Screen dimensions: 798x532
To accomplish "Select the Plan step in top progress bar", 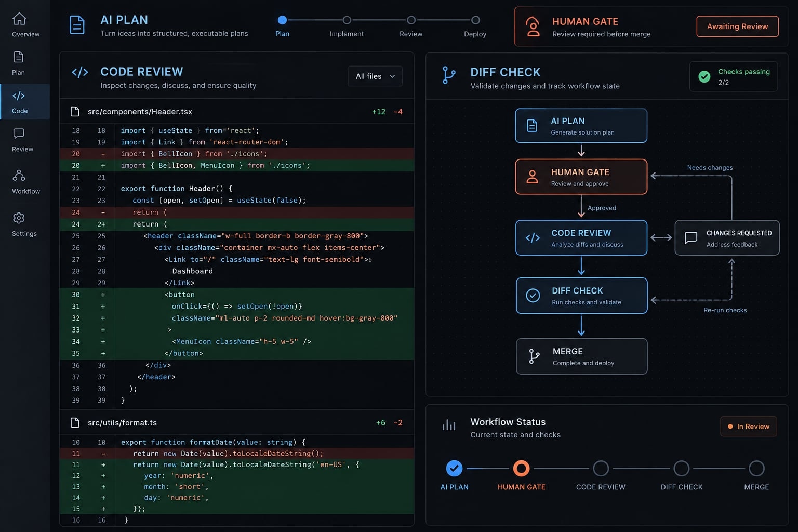I will pos(282,20).
